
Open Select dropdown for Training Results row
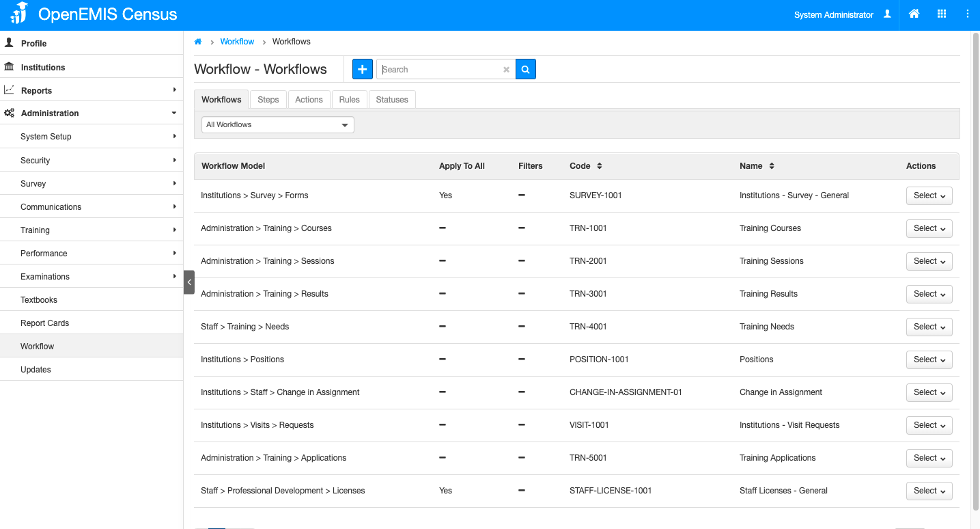tap(929, 294)
